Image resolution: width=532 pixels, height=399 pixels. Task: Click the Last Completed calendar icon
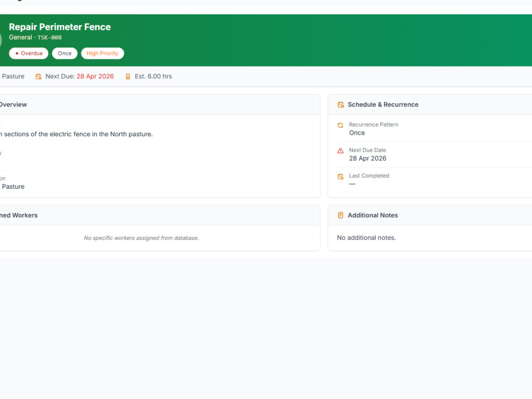[340, 177]
